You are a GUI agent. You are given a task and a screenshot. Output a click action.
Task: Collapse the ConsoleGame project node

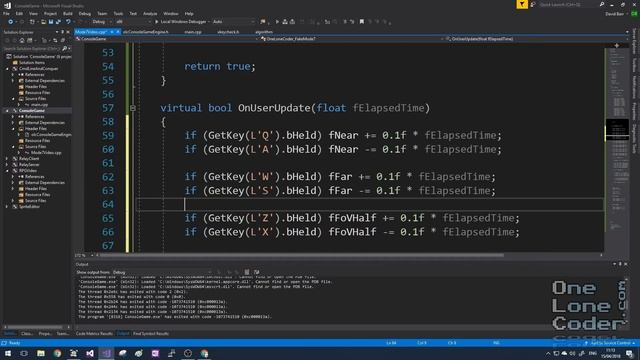7,111
